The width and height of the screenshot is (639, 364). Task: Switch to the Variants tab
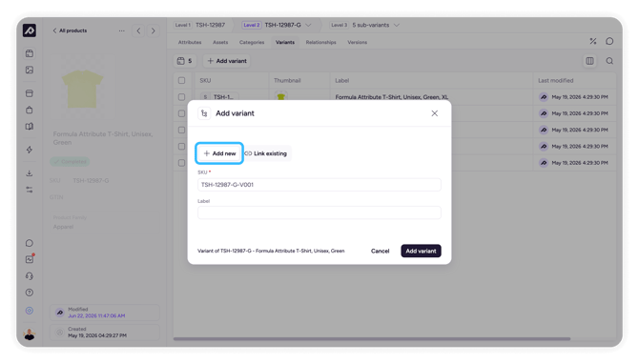tap(285, 42)
